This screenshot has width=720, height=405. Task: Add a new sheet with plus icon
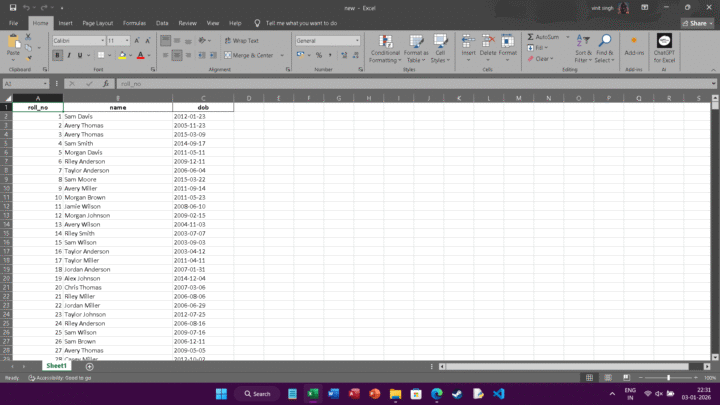point(89,367)
